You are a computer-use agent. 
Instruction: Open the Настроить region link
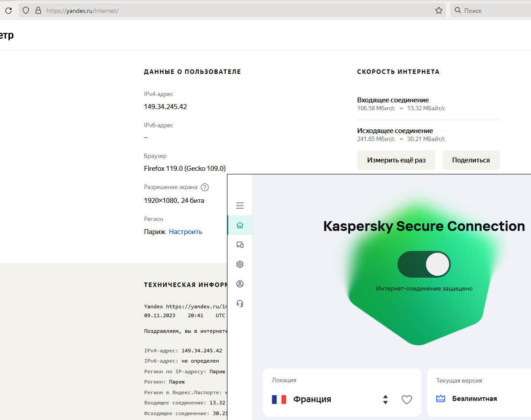click(185, 232)
